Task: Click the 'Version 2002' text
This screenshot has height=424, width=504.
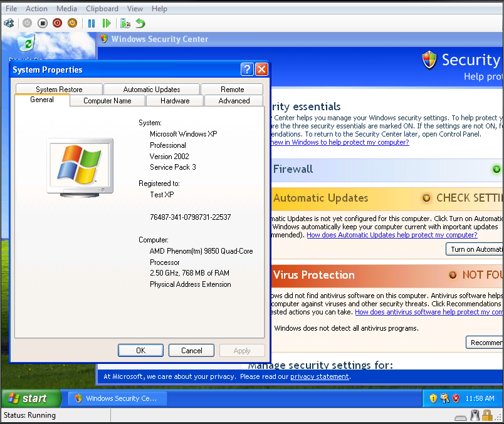Action: point(169,157)
